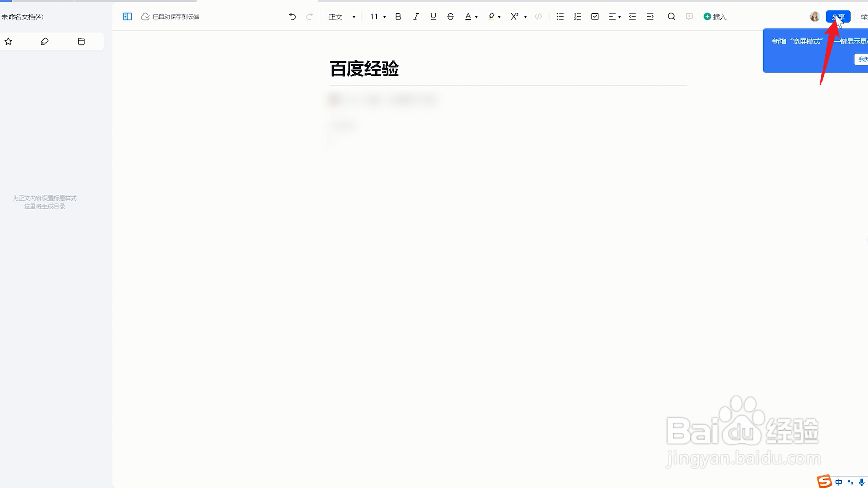Click the outline hint 为正文内容设置标题样式
This screenshot has height=488, width=868.
pyautogui.click(x=45, y=198)
